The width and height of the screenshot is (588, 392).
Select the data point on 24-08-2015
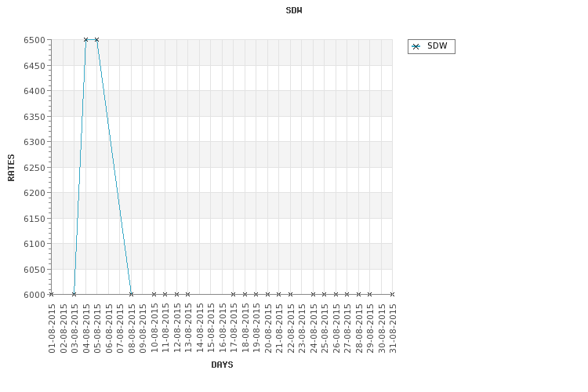click(x=313, y=294)
